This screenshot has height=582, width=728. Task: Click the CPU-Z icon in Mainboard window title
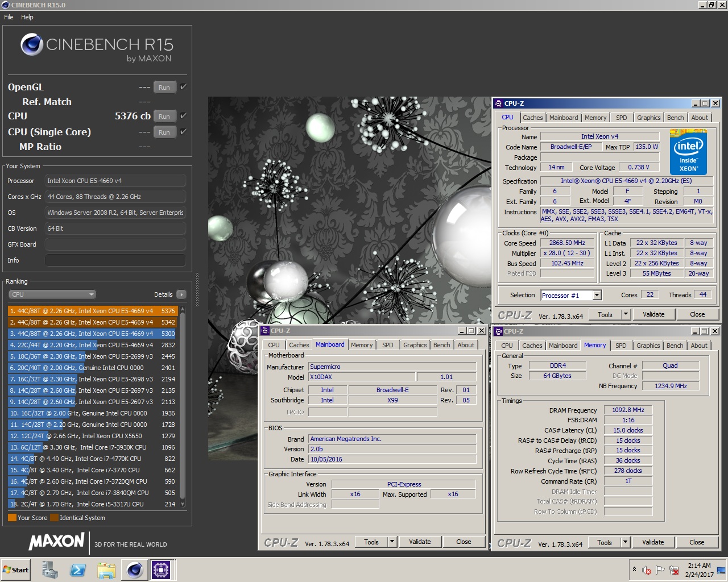(265, 331)
